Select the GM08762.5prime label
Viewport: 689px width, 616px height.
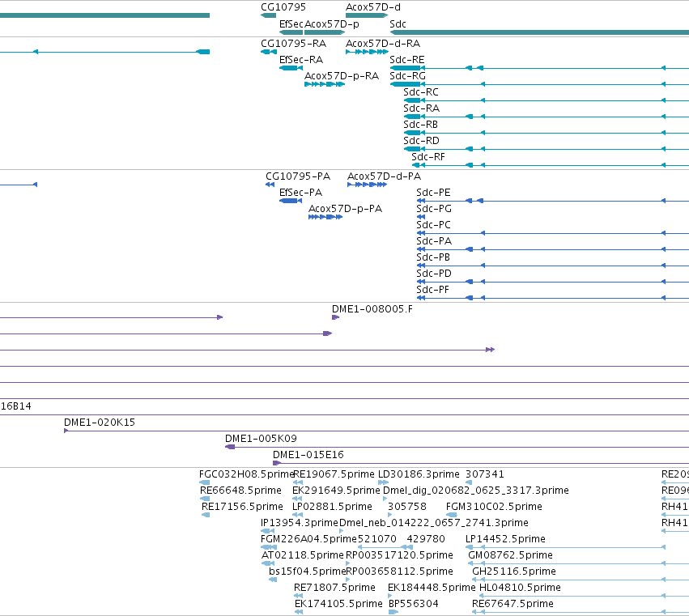point(510,556)
